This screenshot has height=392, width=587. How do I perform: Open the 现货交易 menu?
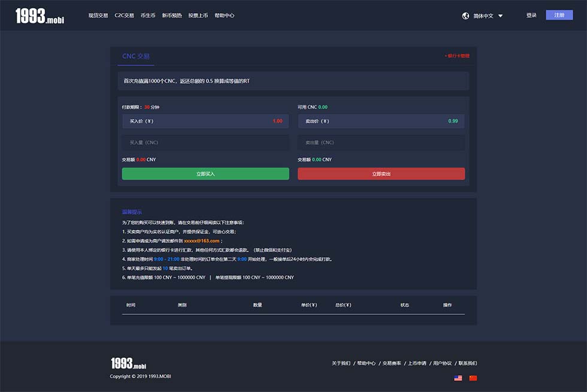click(98, 16)
